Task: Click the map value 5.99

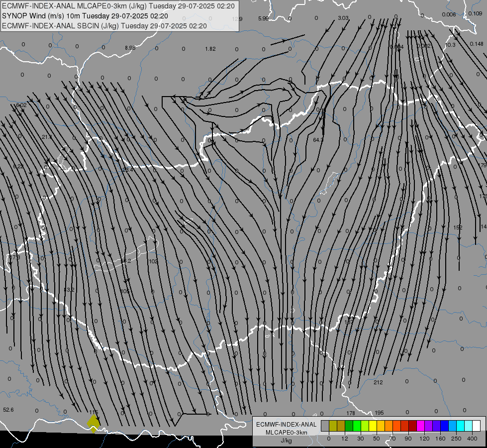Action: point(263,18)
